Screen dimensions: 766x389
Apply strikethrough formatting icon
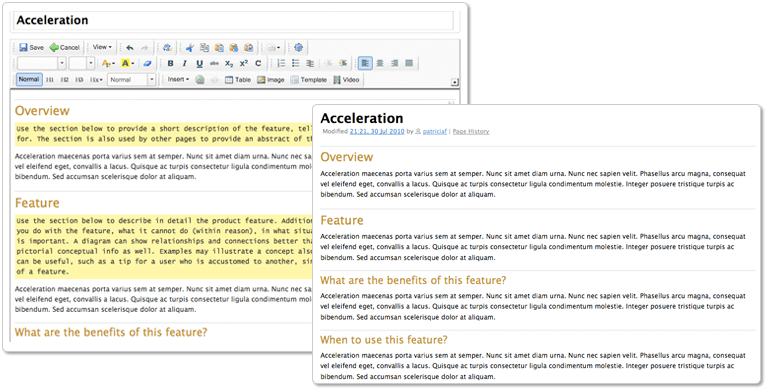214,63
